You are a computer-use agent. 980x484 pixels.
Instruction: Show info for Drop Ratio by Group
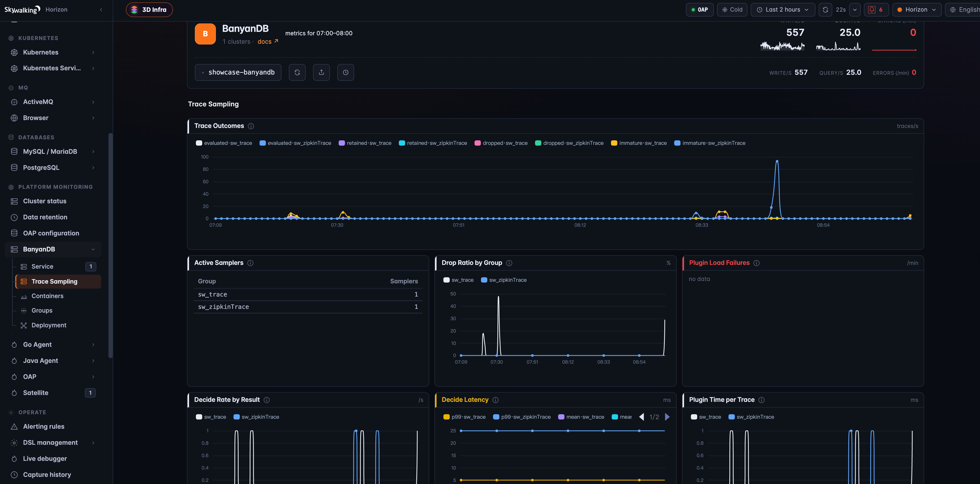pos(509,263)
